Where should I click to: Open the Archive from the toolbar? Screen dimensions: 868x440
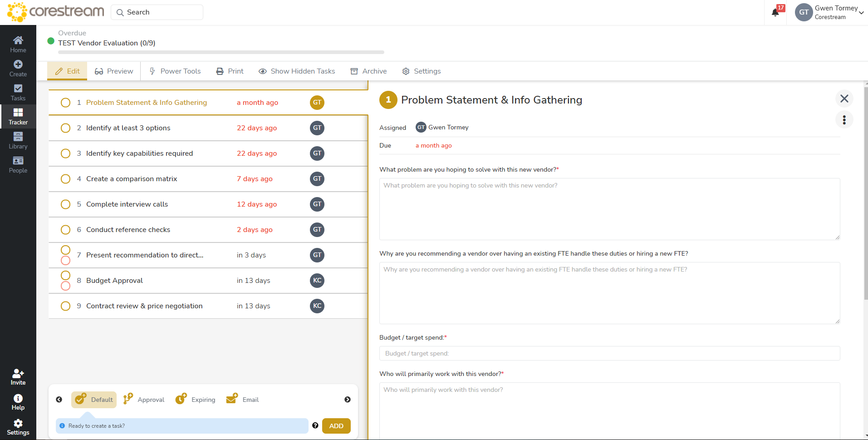click(368, 71)
